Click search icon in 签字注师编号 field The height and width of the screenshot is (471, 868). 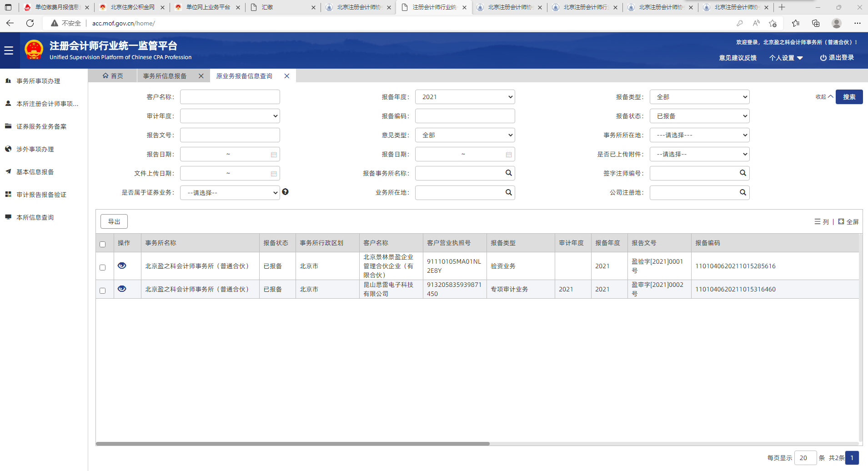tap(743, 173)
